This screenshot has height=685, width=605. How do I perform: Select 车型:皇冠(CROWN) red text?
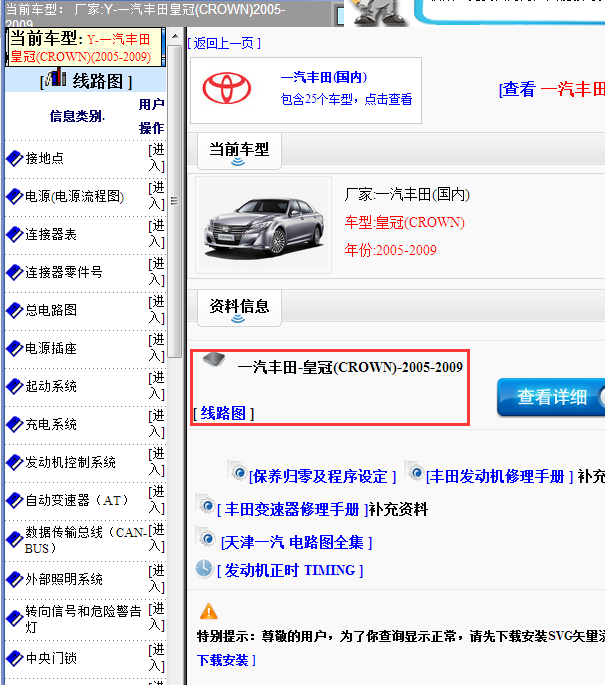404,222
